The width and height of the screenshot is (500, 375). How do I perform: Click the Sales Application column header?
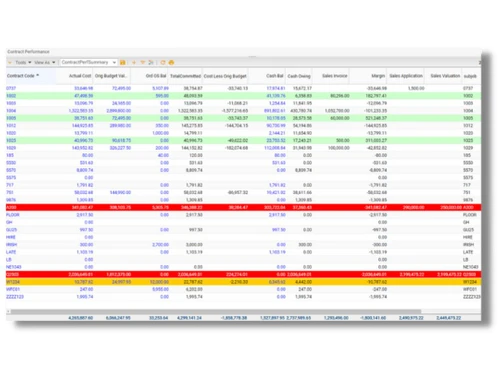(x=406, y=76)
